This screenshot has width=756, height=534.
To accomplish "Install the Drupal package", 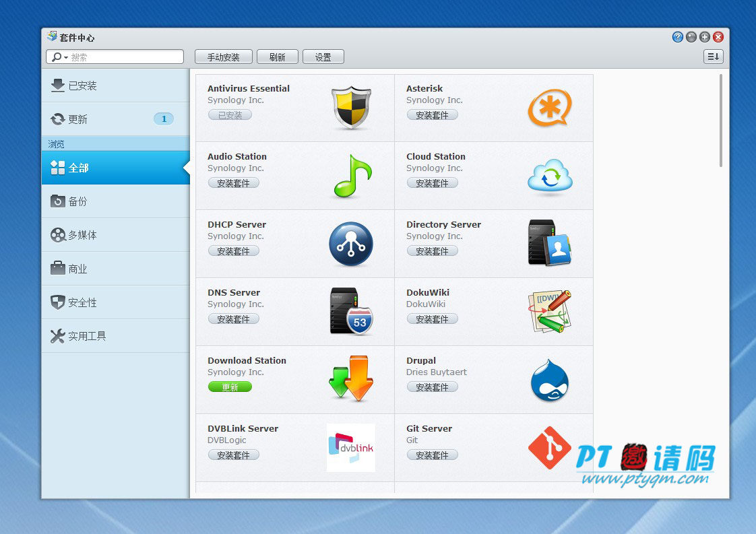I will coord(433,387).
